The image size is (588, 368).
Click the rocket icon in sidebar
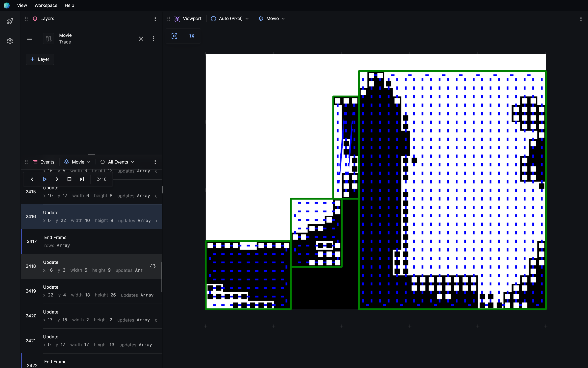(10, 21)
